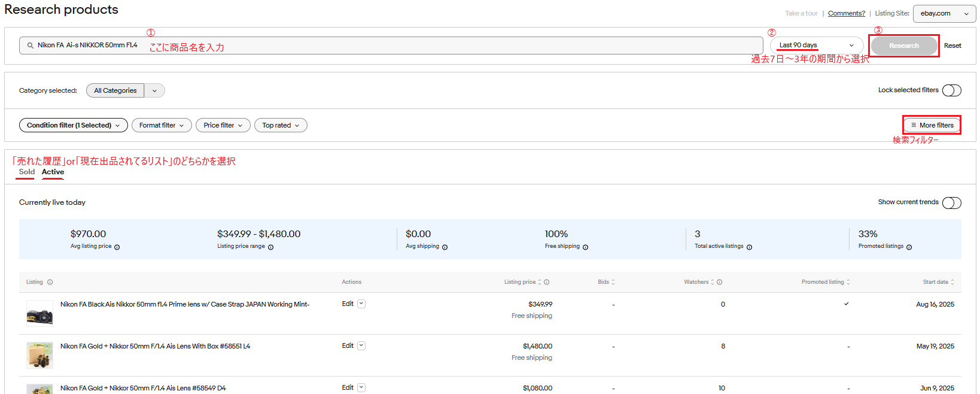Click the $1,080.00 listing price cell
This screenshot has height=394, width=980.
538,388
